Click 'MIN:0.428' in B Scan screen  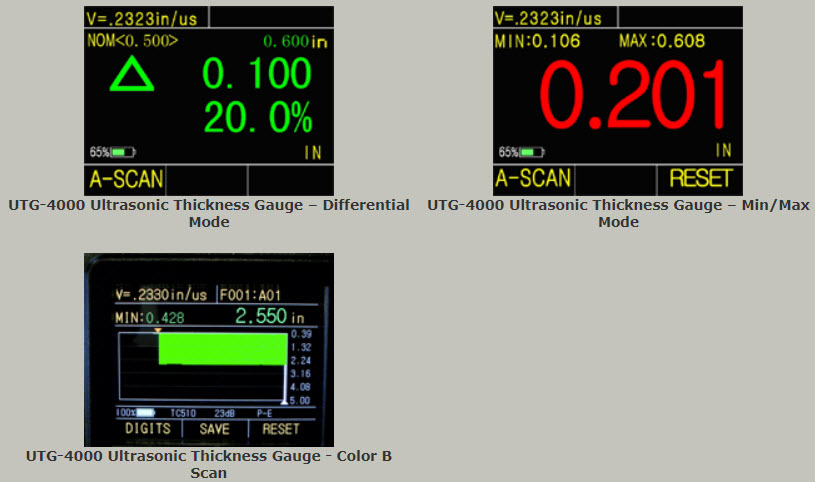click(x=150, y=317)
